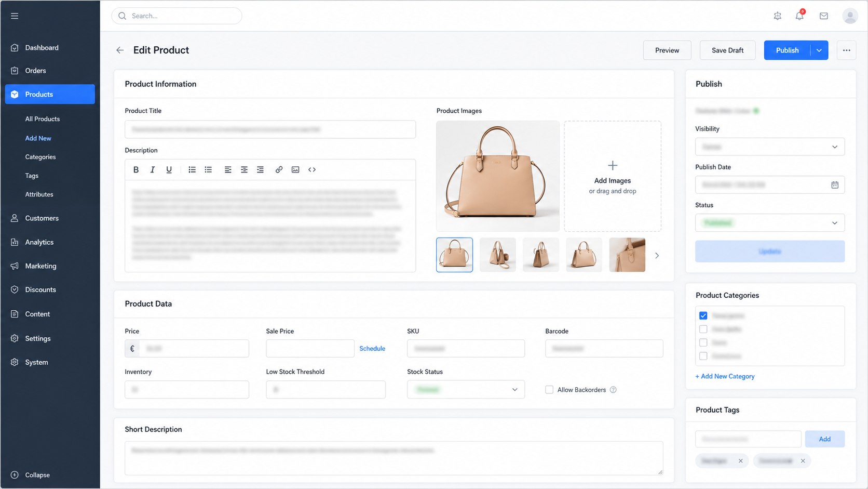The width and height of the screenshot is (868, 489).
Task: Remove the first product tag chip
Action: point(740,461)
